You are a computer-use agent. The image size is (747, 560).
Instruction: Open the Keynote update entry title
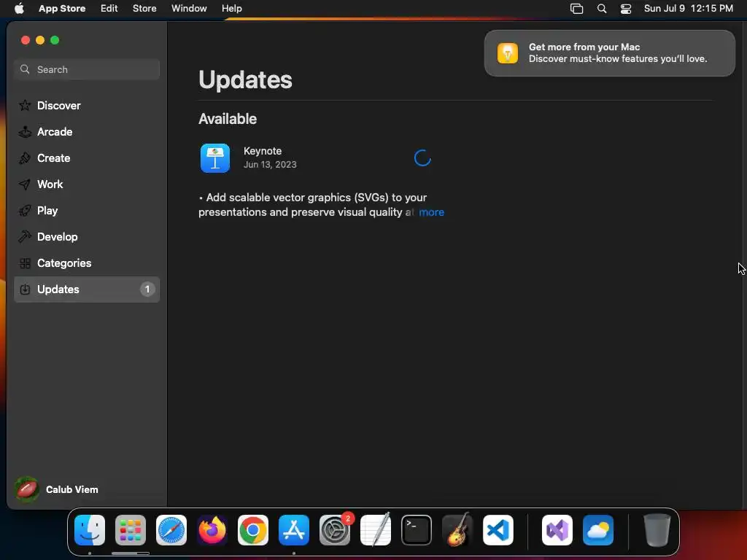tap(263, 151)
